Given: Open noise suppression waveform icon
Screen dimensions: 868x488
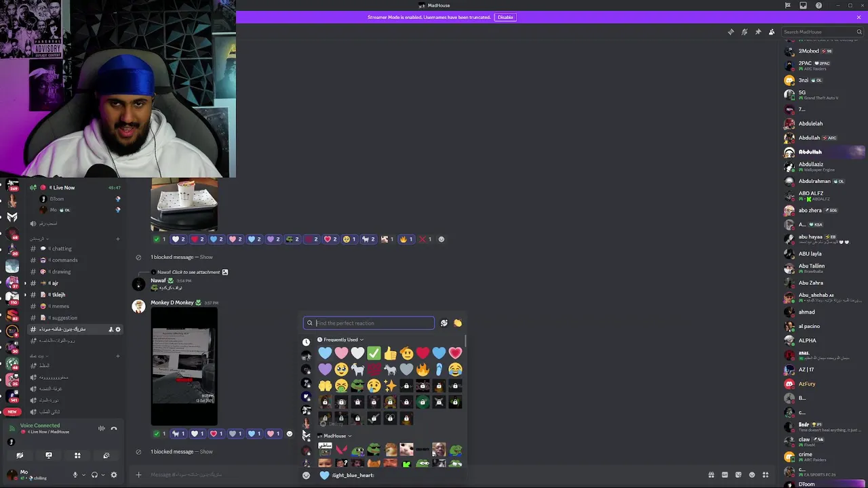Looking at the screenshot, I should (x=101, y=428).
